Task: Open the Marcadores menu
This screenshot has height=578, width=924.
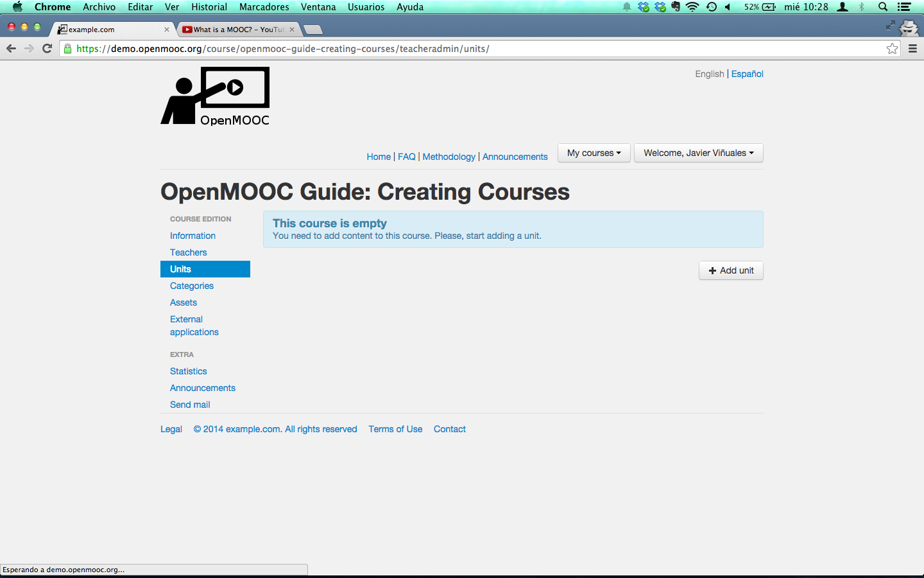Action: [264, 7]
